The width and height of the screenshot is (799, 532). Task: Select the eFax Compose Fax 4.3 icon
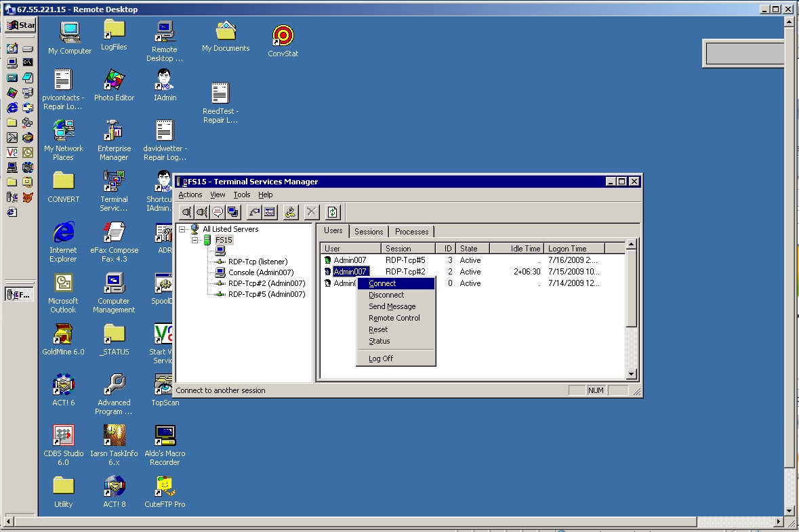[x=114, y=241]
